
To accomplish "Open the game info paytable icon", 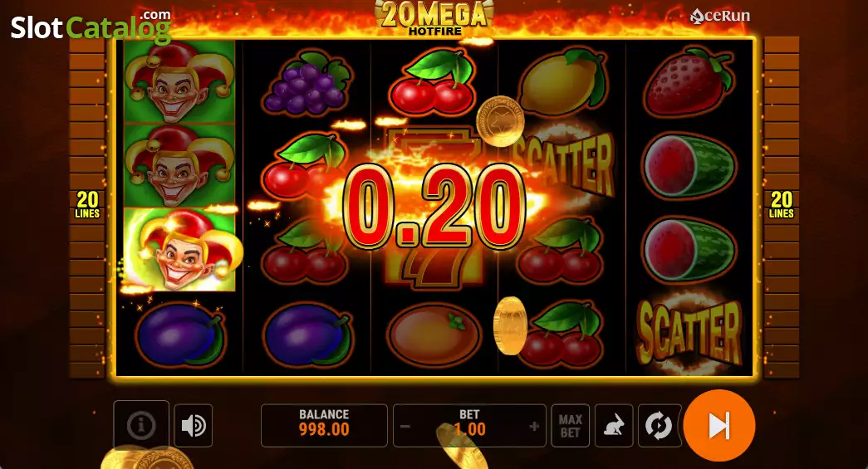I will coord(140,425).
